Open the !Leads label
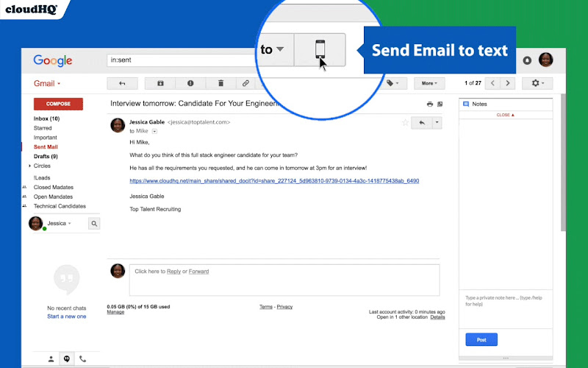This screenshot has width=588, height=368. pos(42,177)
